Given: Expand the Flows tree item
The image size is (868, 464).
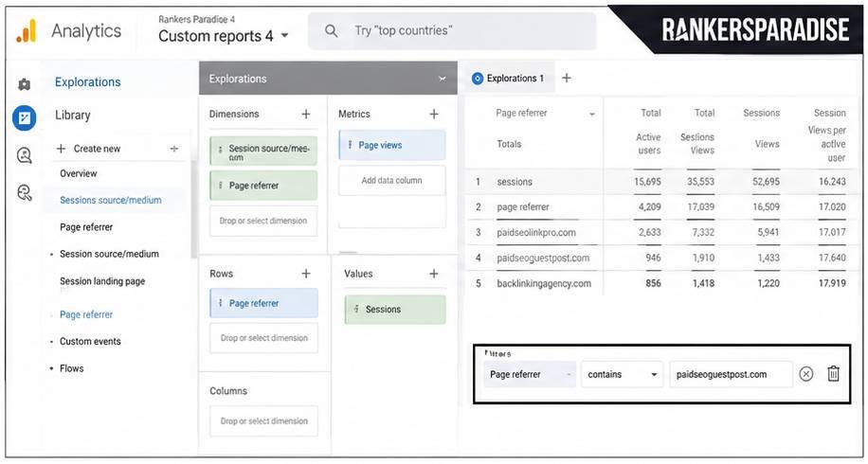Looking at the screenshot, I should click(51, 368).
